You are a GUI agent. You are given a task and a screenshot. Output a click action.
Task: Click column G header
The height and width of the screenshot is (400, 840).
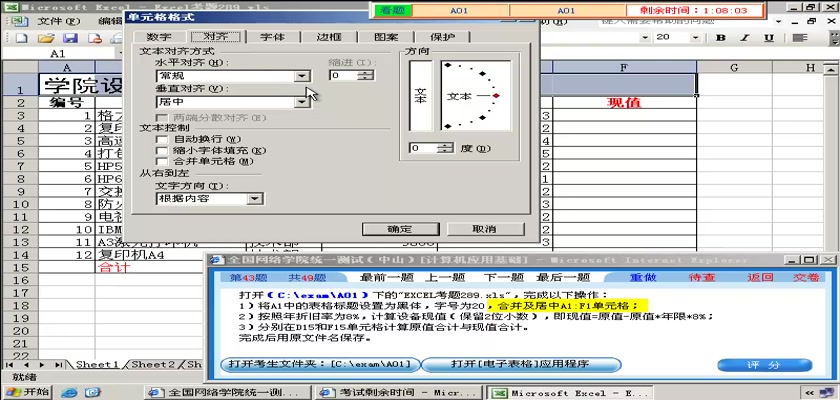734,67
